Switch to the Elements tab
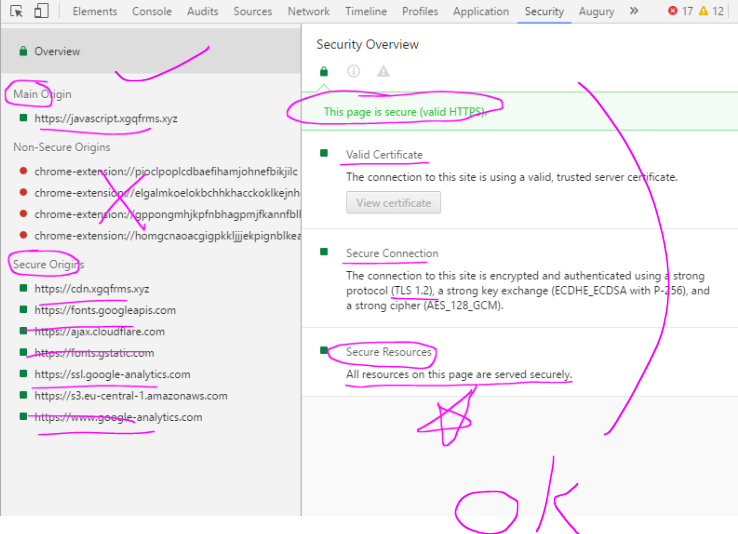 (x=95, y=11)
